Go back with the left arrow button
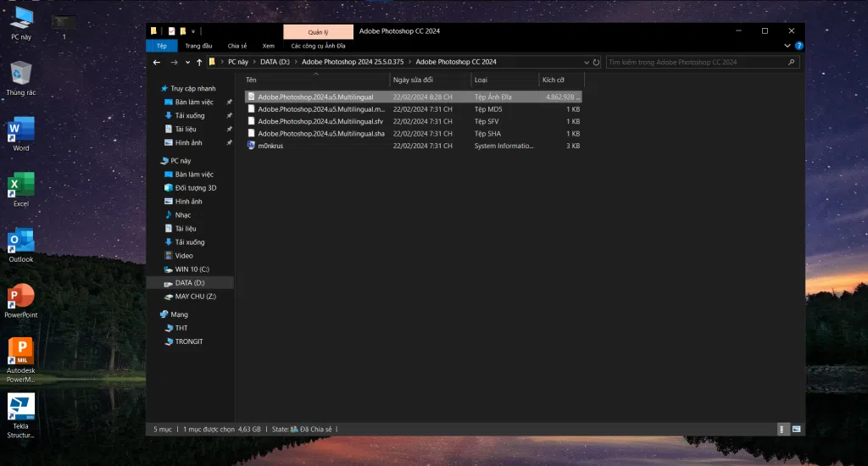This screenshot has height=466, width=868. (x=157, y=62)
